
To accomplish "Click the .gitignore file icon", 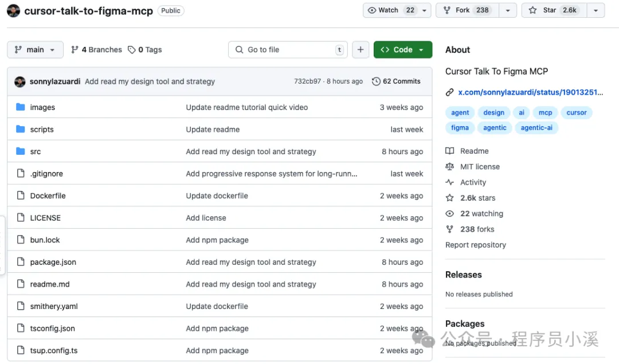I will click(x=21, y=173).
